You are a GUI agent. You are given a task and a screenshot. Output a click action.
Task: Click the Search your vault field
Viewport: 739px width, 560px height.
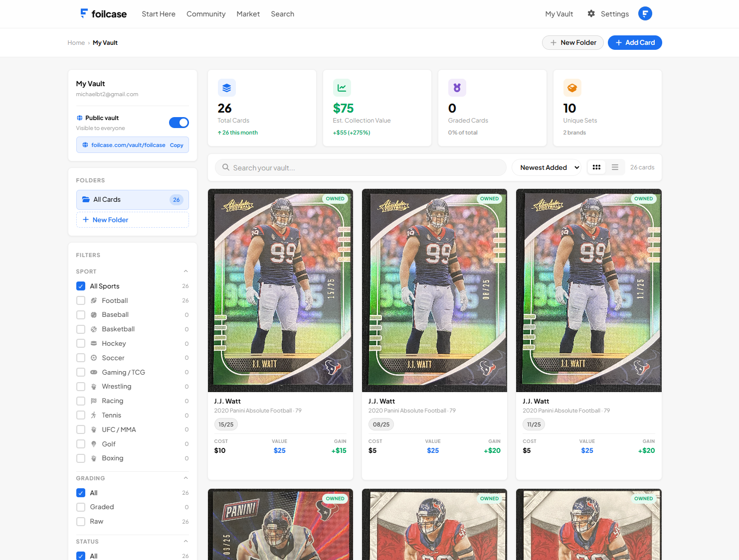point(361,167)
